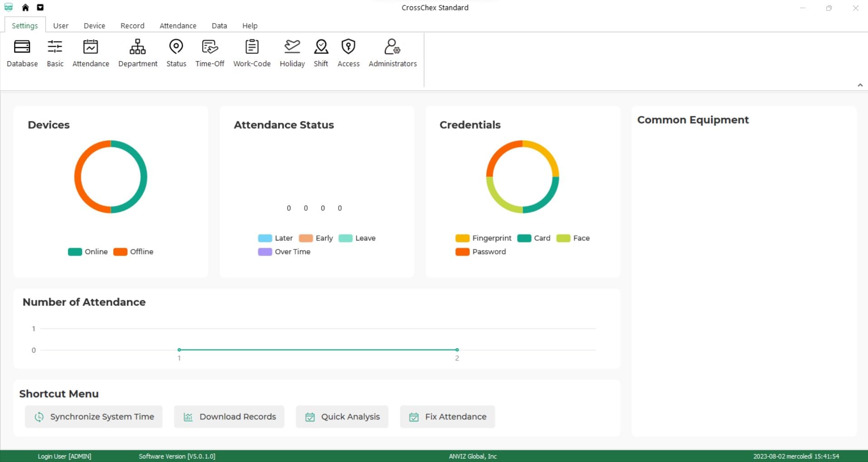Toggle the Later legend swatch
Image resolution: width=868 pixels, height=462 pixels.
click(x=265, y=238)
